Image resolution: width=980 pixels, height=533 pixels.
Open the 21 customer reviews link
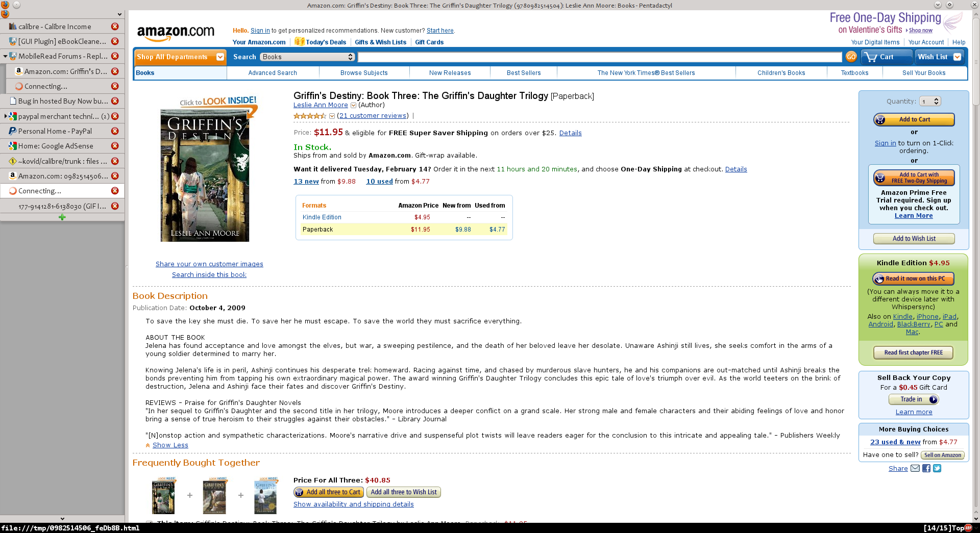[373, 116]
